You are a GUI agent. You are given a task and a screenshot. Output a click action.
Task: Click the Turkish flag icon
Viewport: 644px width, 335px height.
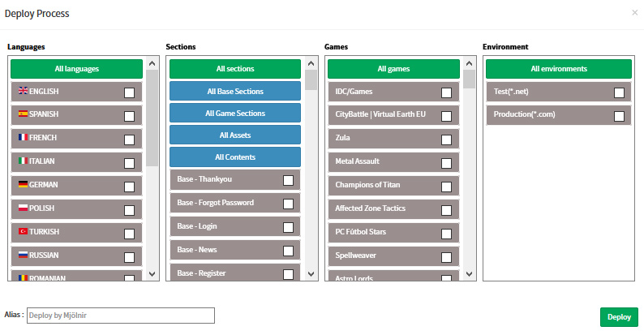(23, 231)
